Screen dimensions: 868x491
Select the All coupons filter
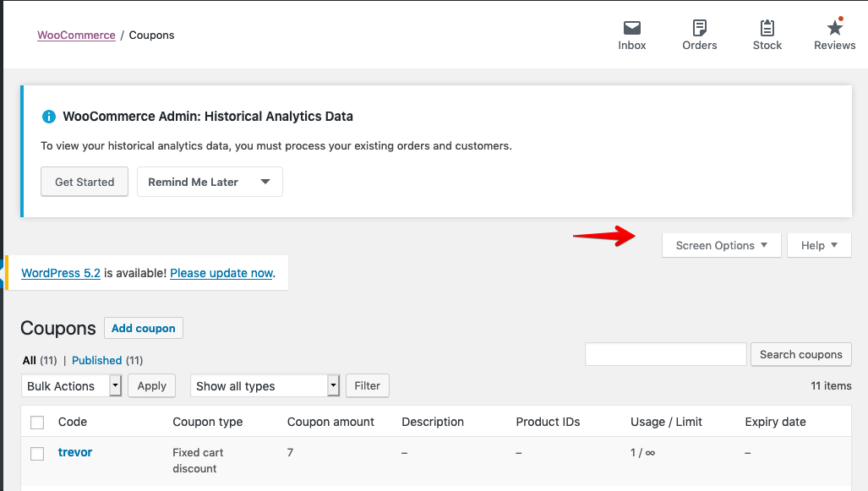30,360
